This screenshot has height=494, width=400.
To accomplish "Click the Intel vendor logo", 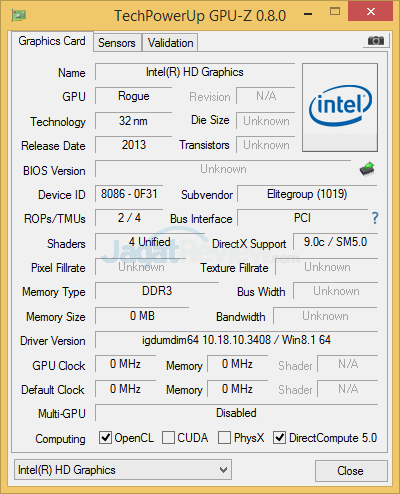I will tap(340, 107).
